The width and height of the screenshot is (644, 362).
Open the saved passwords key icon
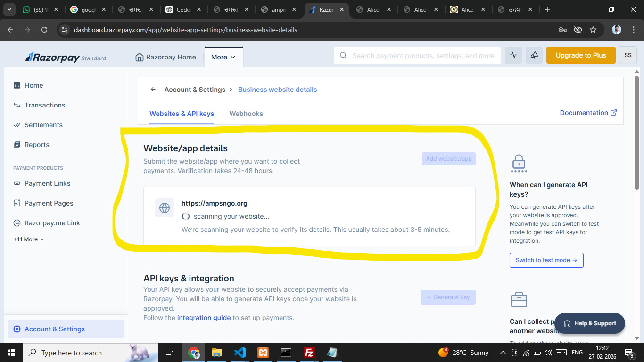563,30
